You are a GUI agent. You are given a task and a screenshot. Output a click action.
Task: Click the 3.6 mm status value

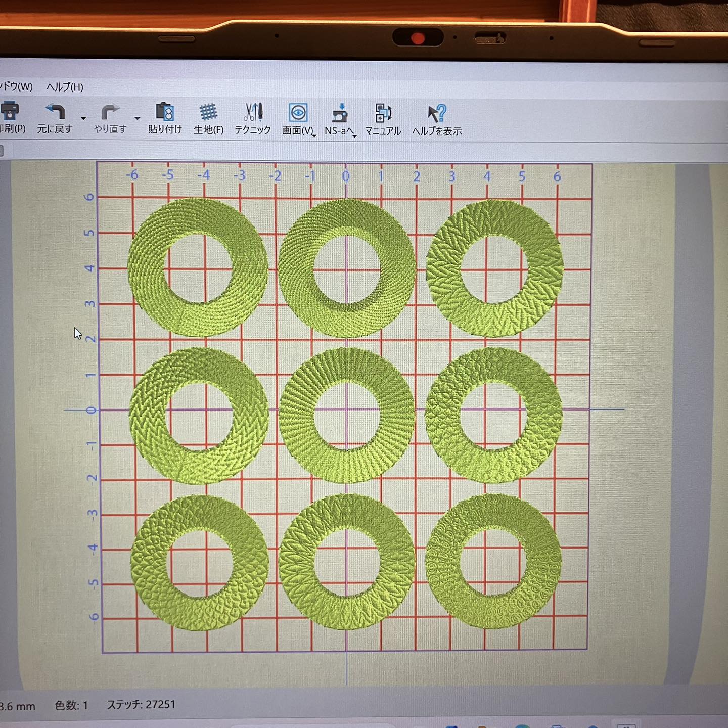pyautogui.click(x=18, y=706)
